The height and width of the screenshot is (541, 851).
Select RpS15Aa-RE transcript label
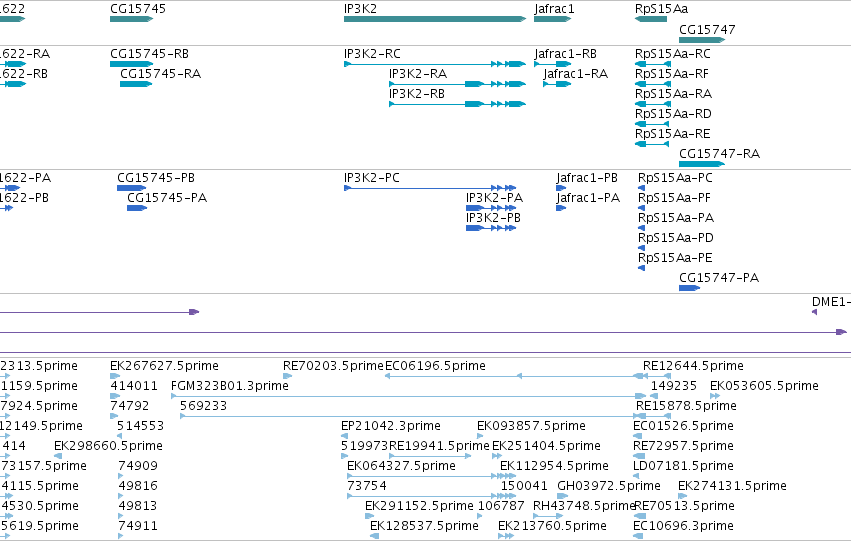pos(672,134)
